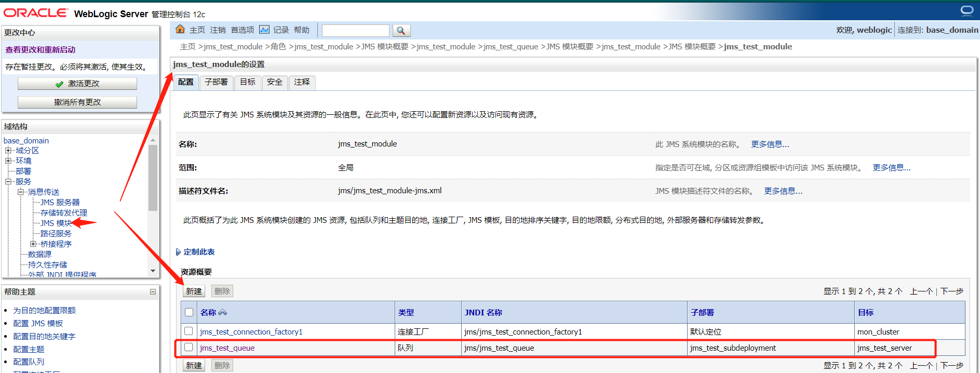Select 持久性存储 in the tree
This screenshot has height=373, width=980.
[47, 265]
